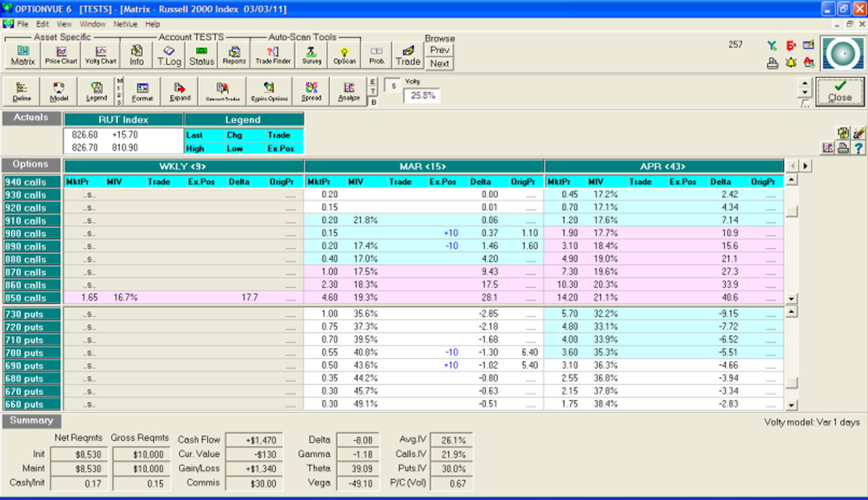The image size is (868, 500).
Task: Open the Survey tool
Action: click(x=311, y=55)
